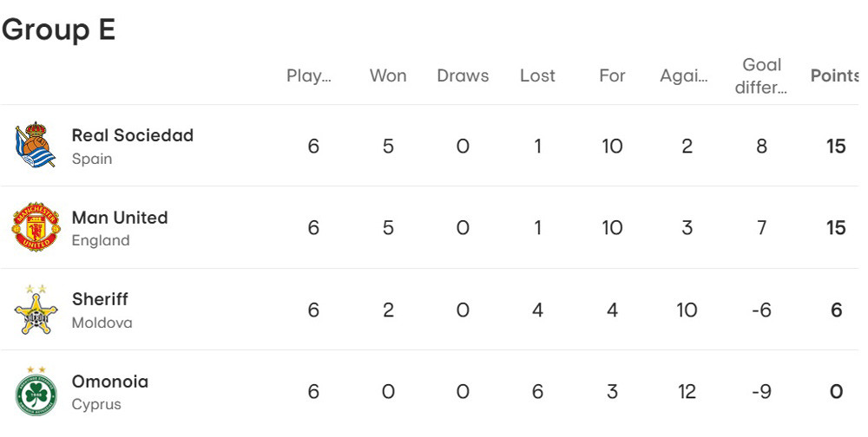Open the Sheriff team name link
This screenshot has width=868, height=437.
point(100,299)
